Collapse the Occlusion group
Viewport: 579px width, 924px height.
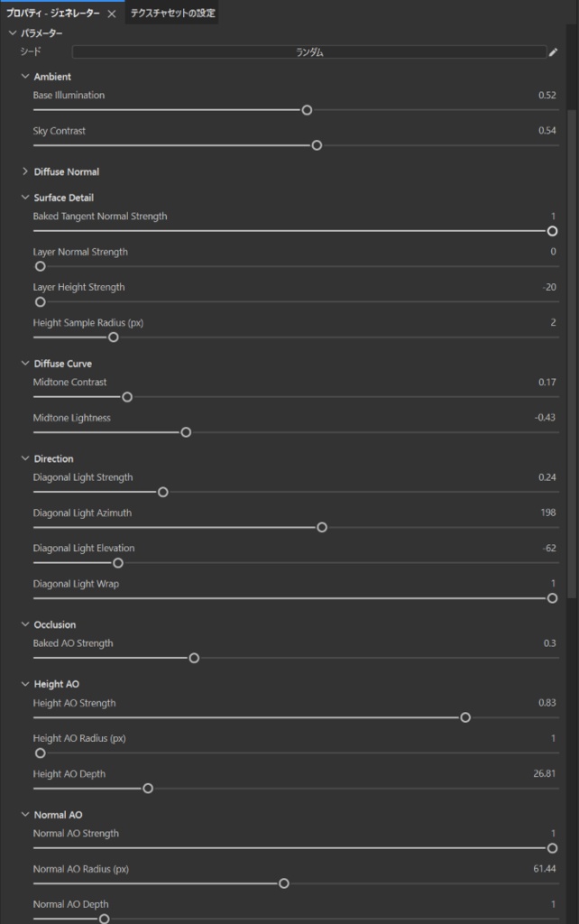pos(24,624)
